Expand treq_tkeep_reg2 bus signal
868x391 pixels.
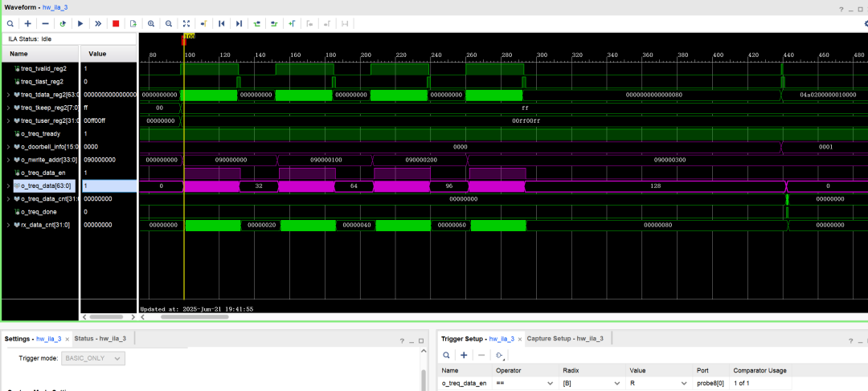(8, 108)
